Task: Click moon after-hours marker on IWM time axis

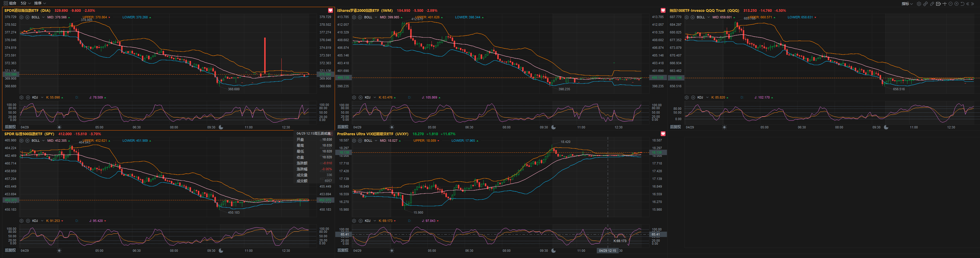Action: 554,127
